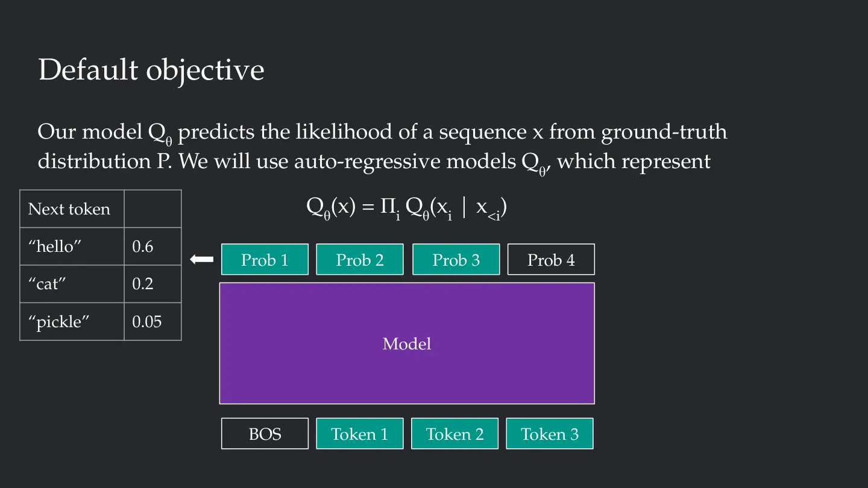Click the auto-regressive product formula
This screenshot has width=868, height=488.
click(x=407, y=209)
